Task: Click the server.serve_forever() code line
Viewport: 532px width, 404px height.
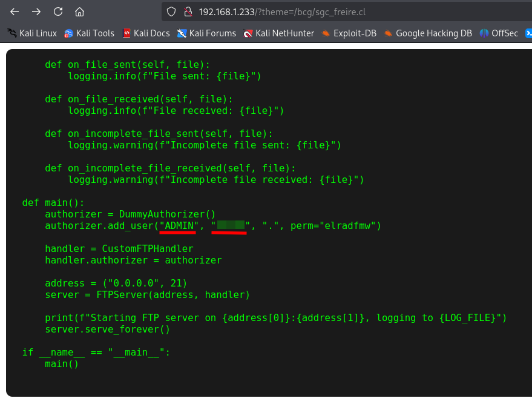Action: pyautogui.click(x=107, y=329)
